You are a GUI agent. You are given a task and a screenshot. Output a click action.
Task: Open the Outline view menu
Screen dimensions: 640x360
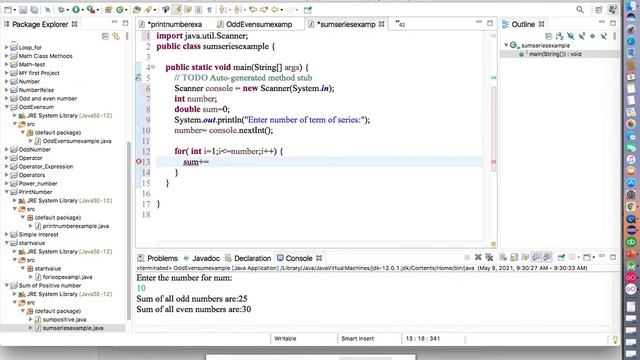point(614,36)
